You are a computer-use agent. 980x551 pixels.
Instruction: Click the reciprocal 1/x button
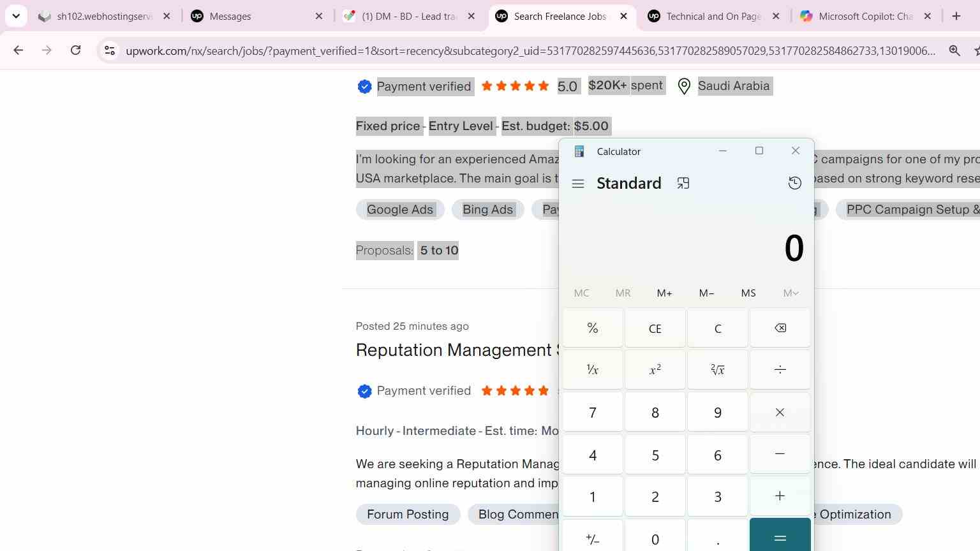[x=592, y=370]
